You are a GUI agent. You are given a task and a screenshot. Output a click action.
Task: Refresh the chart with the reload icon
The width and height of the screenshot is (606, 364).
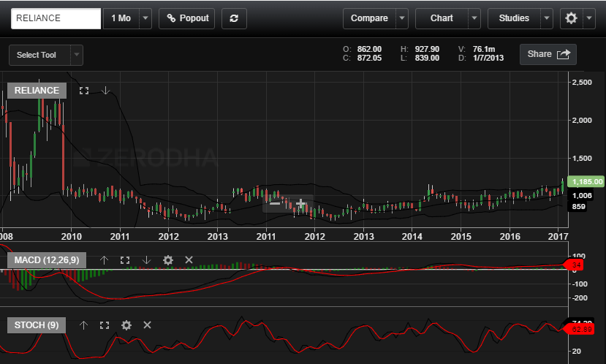click(234, 18)
